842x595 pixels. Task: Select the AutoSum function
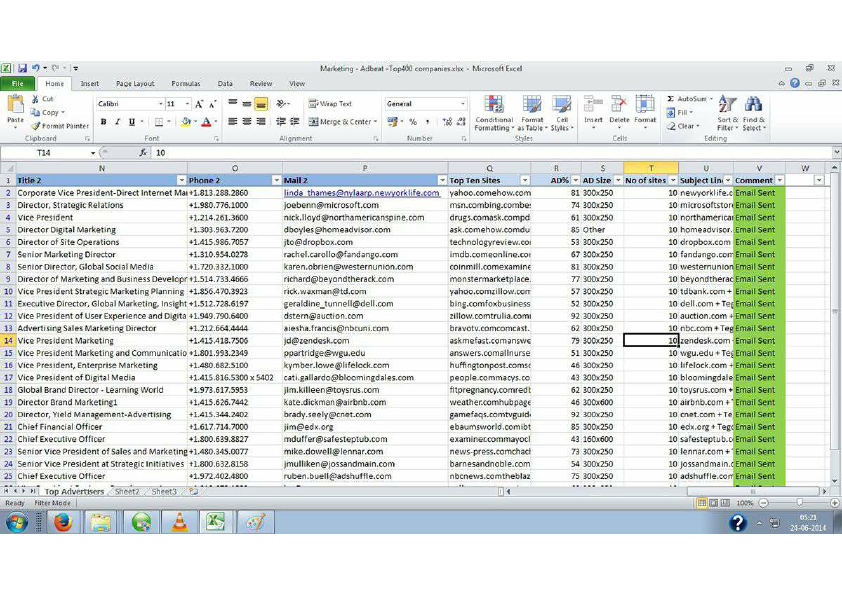click(689, 99)
